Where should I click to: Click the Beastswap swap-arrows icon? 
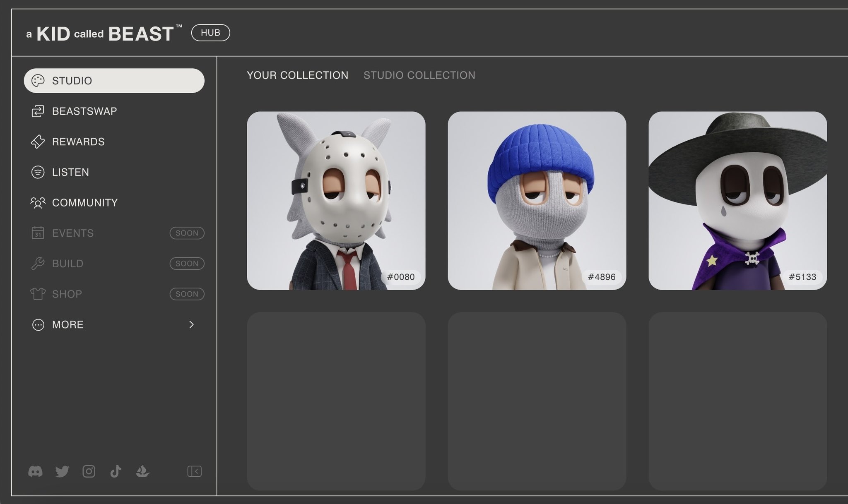(x=38, y=111)
